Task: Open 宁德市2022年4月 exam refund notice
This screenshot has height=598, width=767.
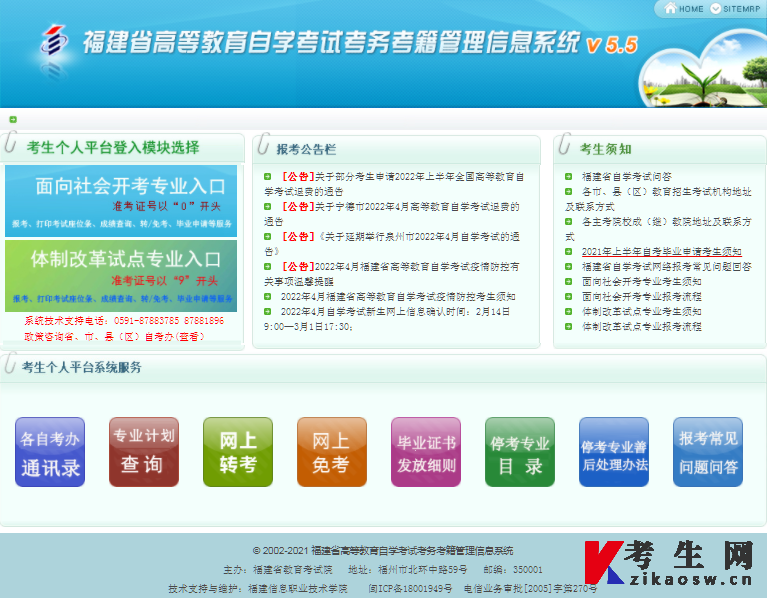Action: point(391,214)
